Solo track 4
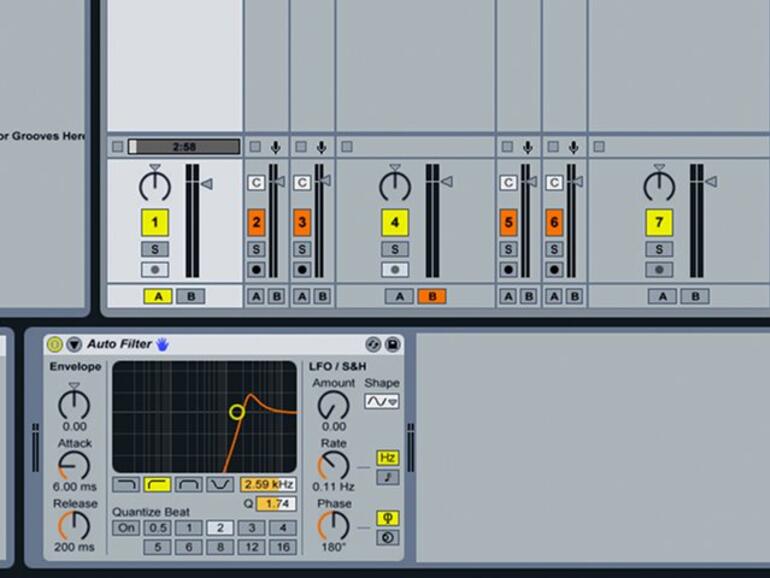The width and height of the screenshot is (770, 578). (395, 249)
